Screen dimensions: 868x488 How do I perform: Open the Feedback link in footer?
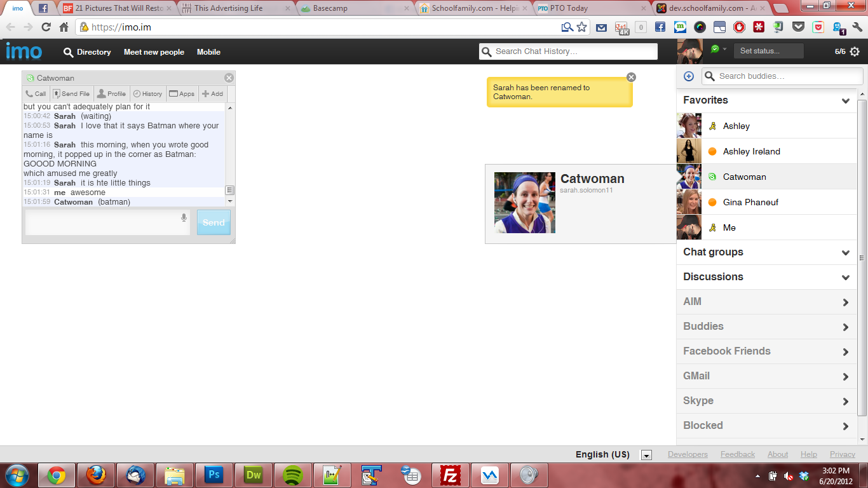[x=737, y=454]
